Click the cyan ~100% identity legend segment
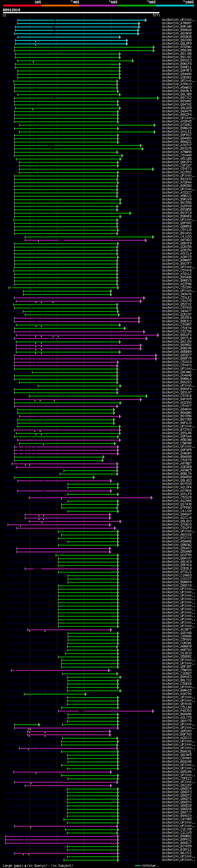Viewport: 197px width, 868px height. [x=175, y=6]
